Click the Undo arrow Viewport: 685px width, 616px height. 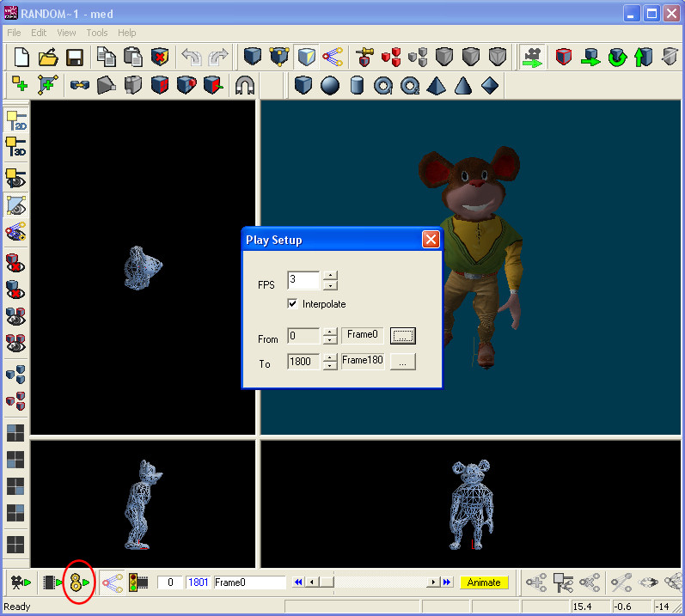click(192, 58)
